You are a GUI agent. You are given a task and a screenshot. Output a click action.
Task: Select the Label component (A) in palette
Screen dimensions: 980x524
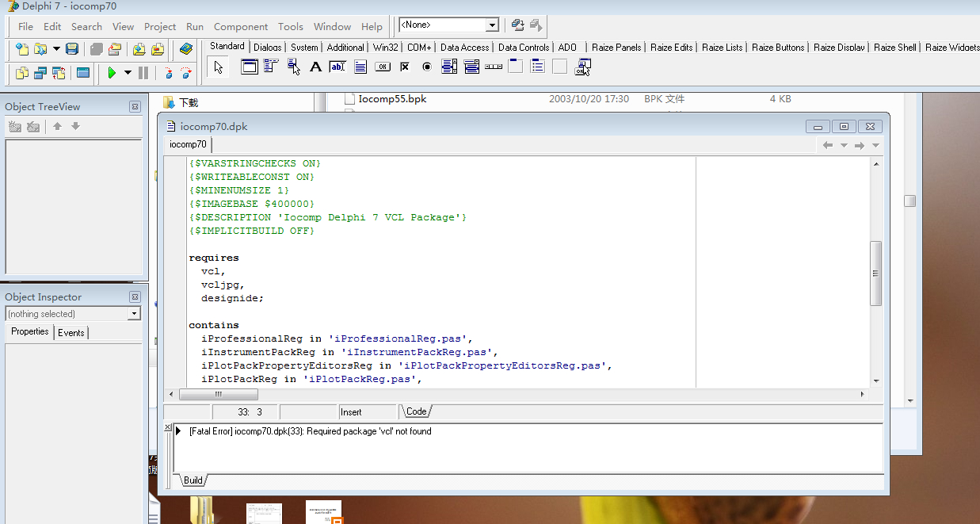315,67
